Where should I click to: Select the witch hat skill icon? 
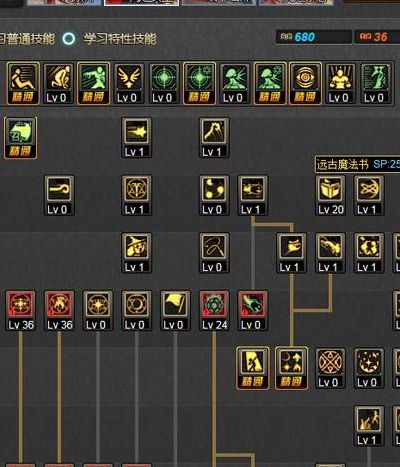click(x=136, y=253)
